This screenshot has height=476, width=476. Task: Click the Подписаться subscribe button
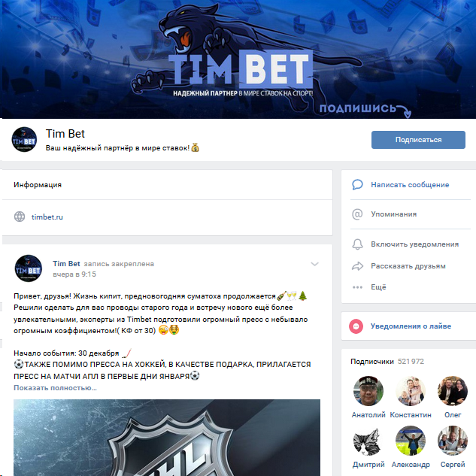[418, 140]
